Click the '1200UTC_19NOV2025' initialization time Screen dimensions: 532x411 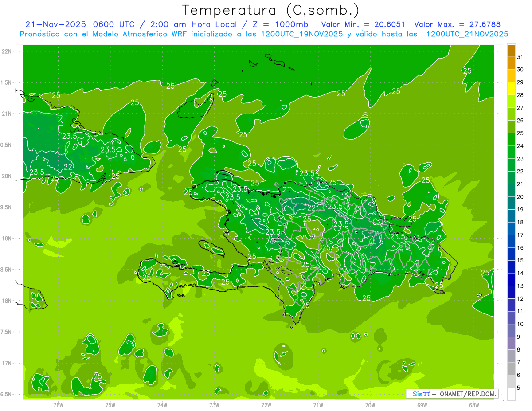(x=302, y=34)
